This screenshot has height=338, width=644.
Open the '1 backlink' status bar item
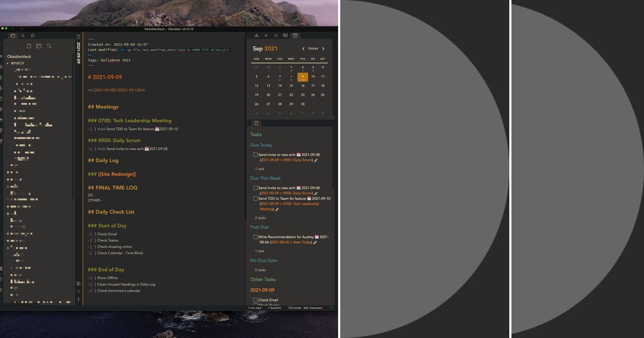coord(275,308)
